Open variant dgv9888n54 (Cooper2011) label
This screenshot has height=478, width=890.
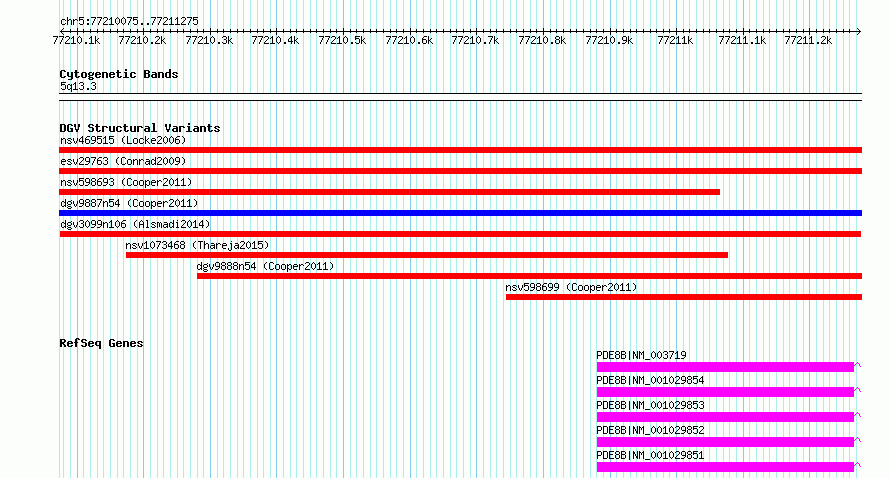266,266
